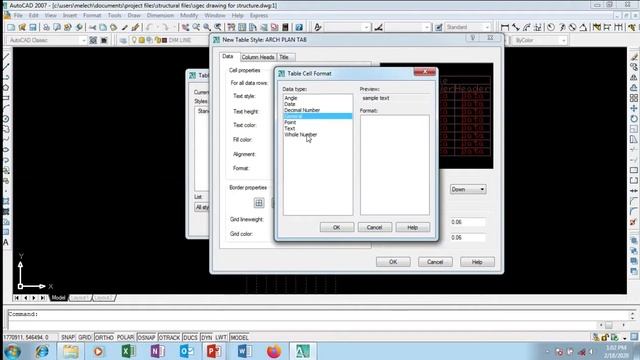Click the Text Style icon

click(x=318, y=27)
